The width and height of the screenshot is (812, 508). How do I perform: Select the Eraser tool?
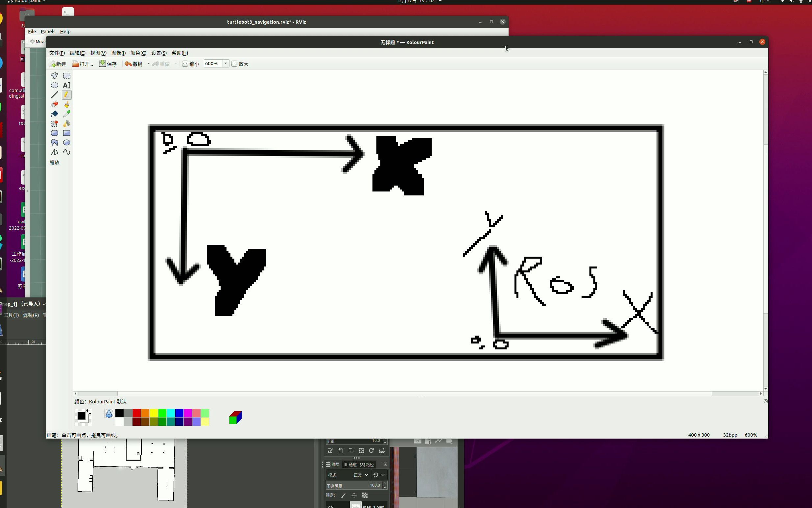coord(54,105)
